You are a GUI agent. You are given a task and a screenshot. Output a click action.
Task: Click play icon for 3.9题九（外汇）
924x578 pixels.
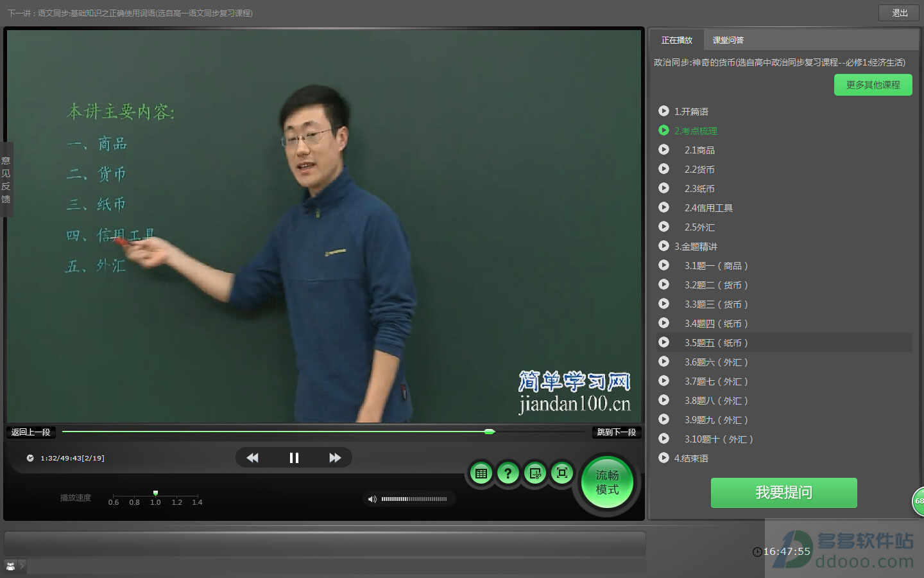[x=663, y=419]
